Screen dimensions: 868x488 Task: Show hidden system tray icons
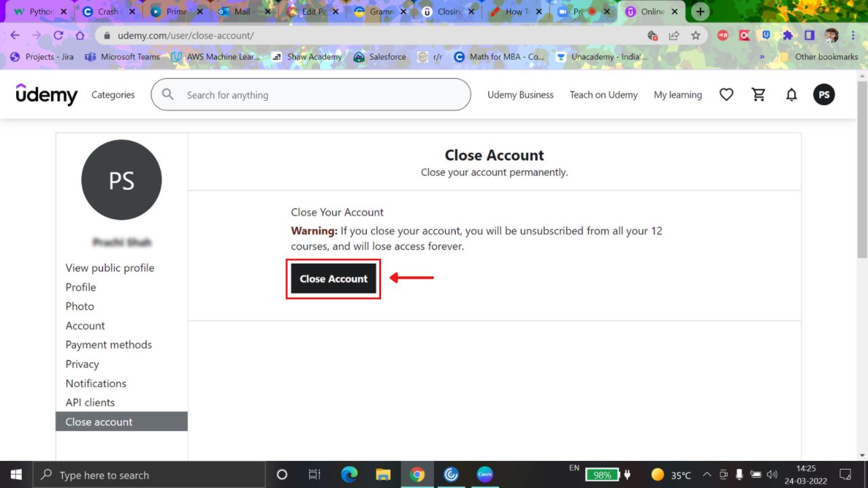pos(707,474)
